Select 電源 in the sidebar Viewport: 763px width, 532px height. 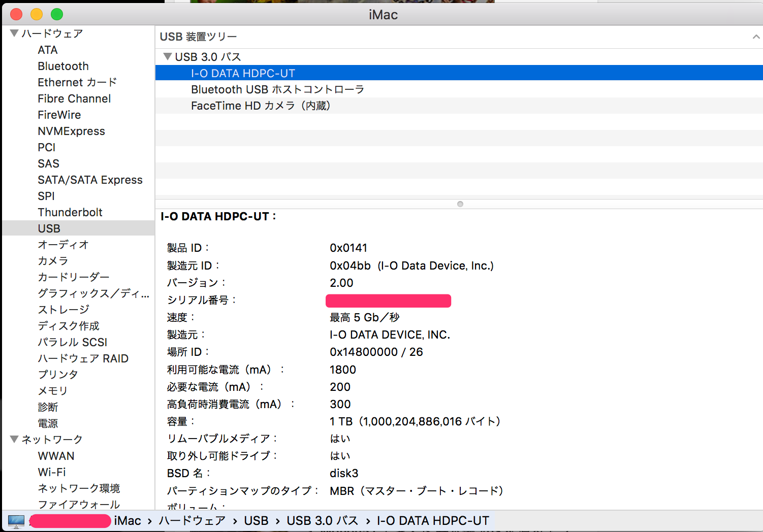48,423
